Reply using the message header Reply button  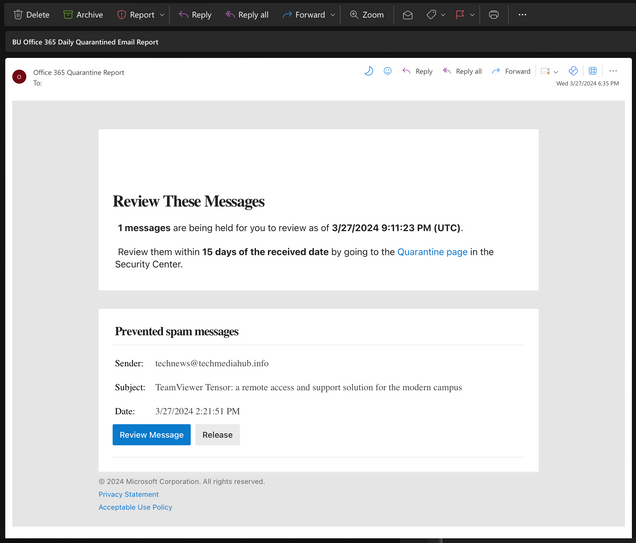tap(417, 71)
